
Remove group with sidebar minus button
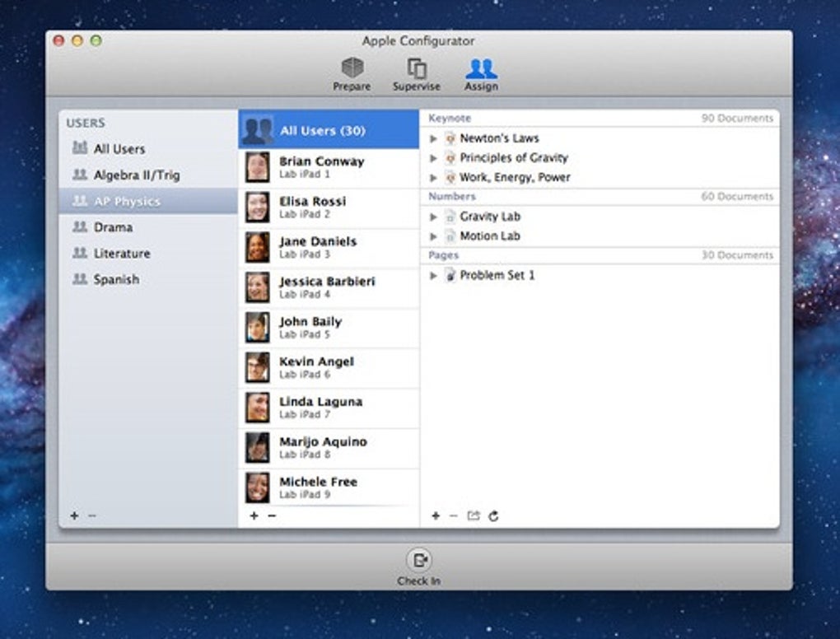pos(92,515)
